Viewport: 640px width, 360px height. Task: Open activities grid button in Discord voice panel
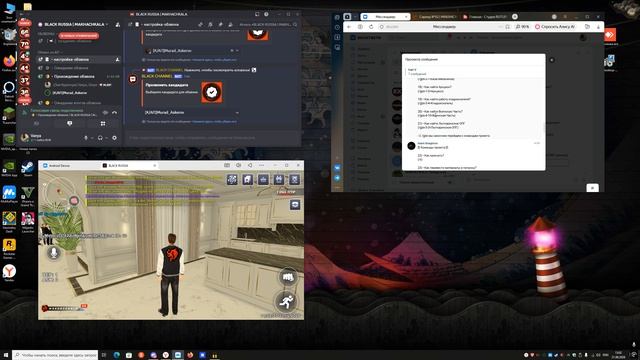(x=103, y=123)
